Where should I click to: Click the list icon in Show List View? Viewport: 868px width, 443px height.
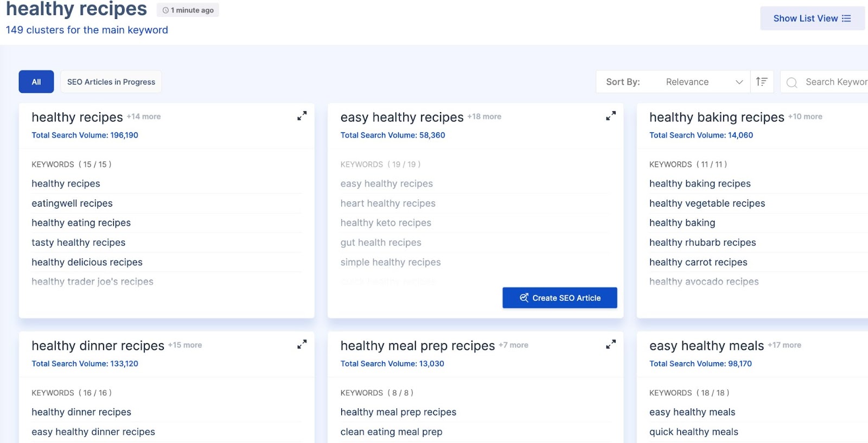[x=846, y=18]
